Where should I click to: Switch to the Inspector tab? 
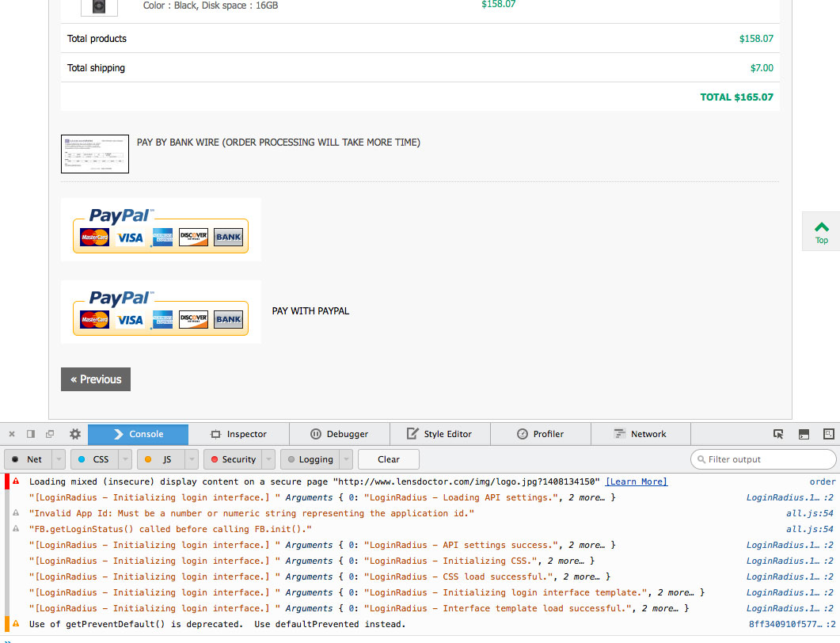238,434
